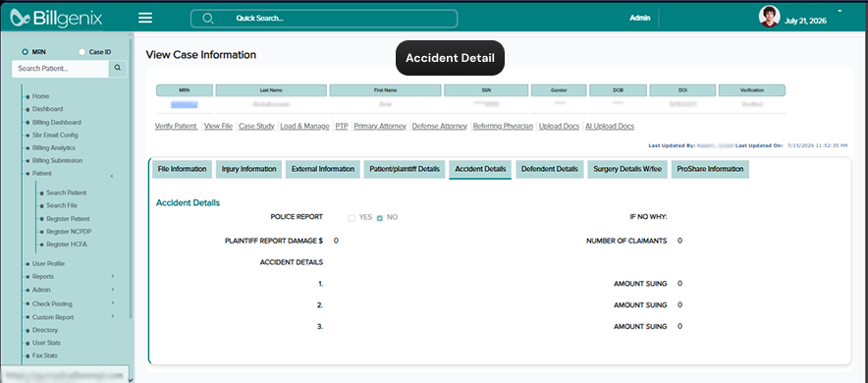Open User Profile in sidebar
This screenshot has width=868, height=383.
pos(49,264)
